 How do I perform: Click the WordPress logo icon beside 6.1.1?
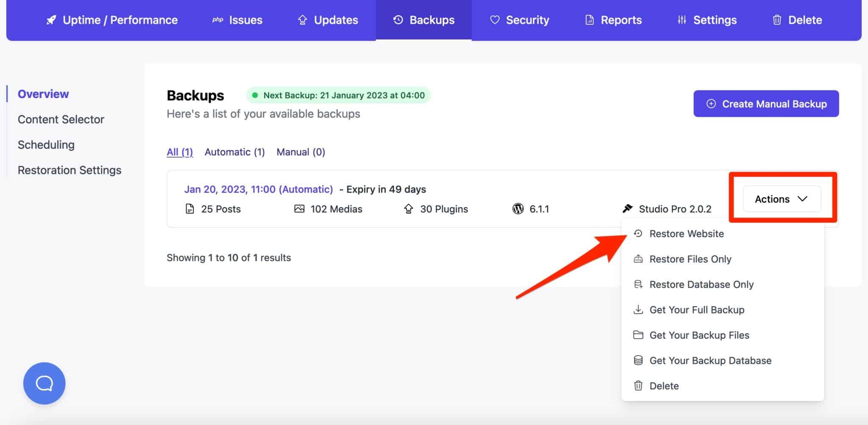pyautogui.click(x=517, y=209)
